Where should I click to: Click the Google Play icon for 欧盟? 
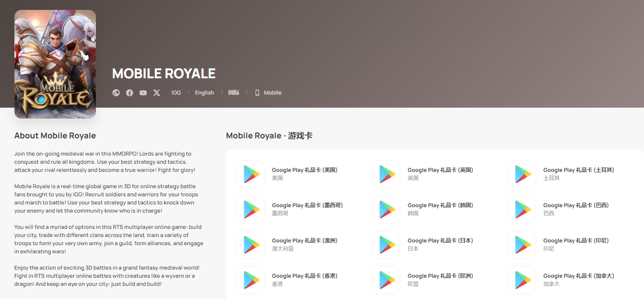click(386, 280)
